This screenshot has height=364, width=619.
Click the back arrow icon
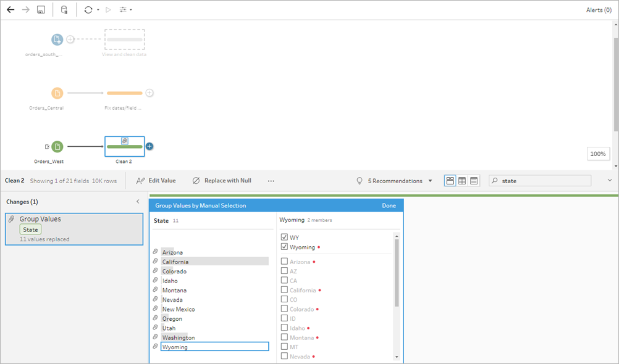[x=11, y=9]
